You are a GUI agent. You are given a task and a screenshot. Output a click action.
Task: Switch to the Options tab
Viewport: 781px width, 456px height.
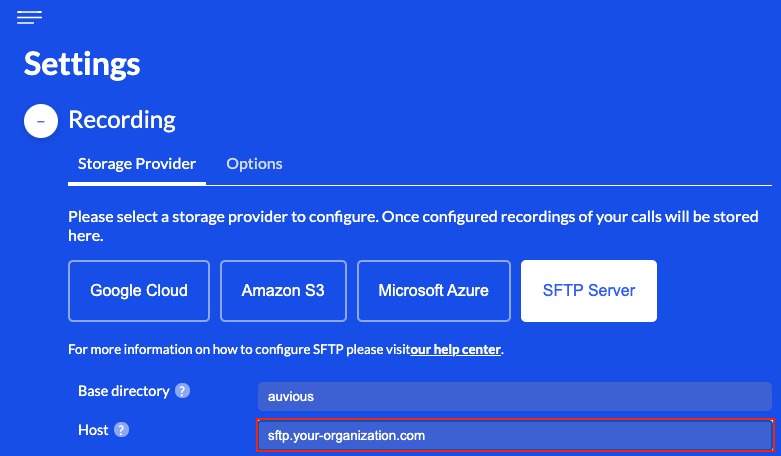tap(254, 164)
